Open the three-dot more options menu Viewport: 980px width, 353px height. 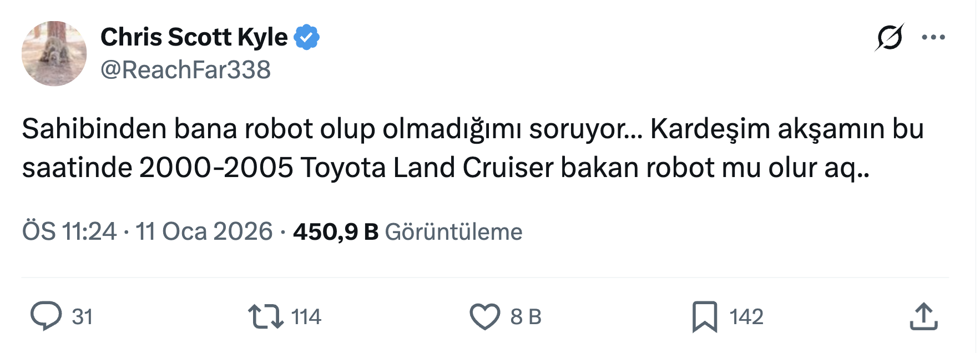pos(933,37)
